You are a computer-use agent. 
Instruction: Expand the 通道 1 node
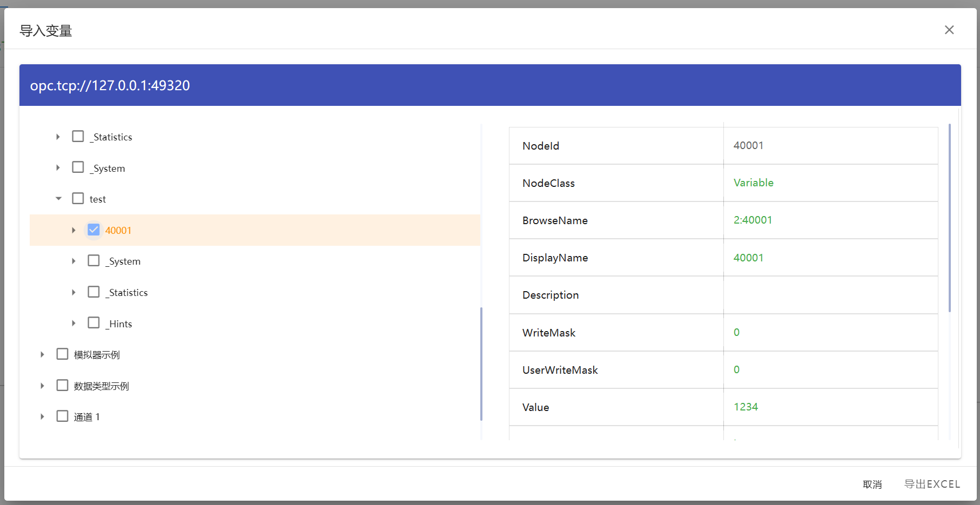(x=42, y=417)
